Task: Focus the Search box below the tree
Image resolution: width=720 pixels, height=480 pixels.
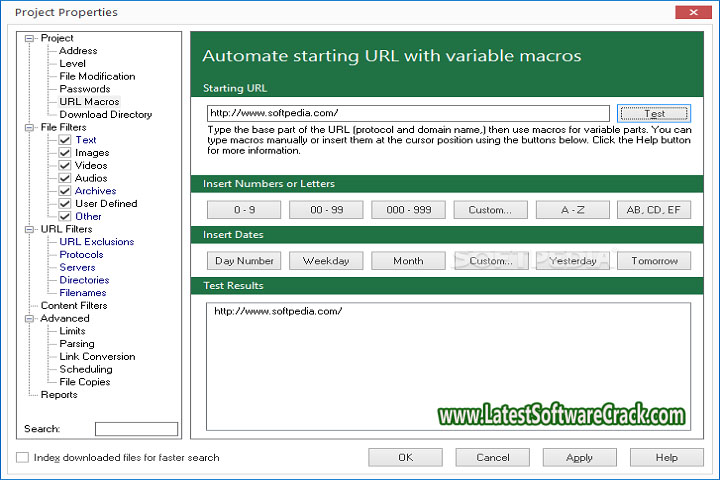Action: pyautogui.click(x=136, y=429)
